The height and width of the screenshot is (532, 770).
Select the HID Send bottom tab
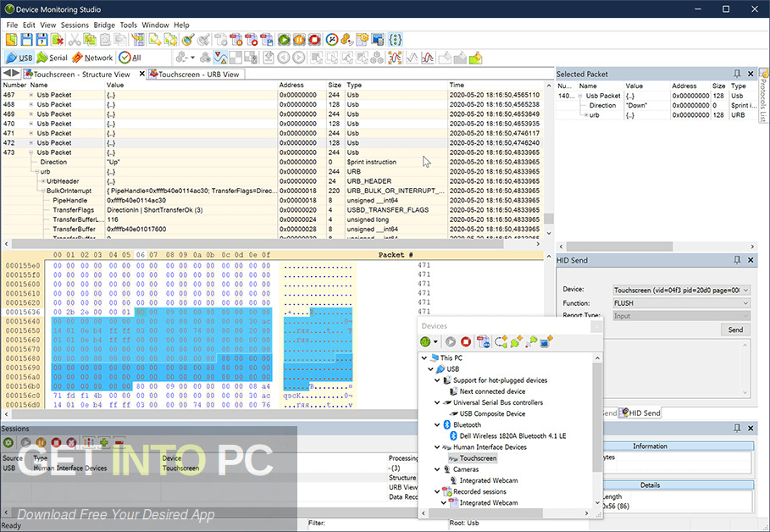[x=640, y=413]
